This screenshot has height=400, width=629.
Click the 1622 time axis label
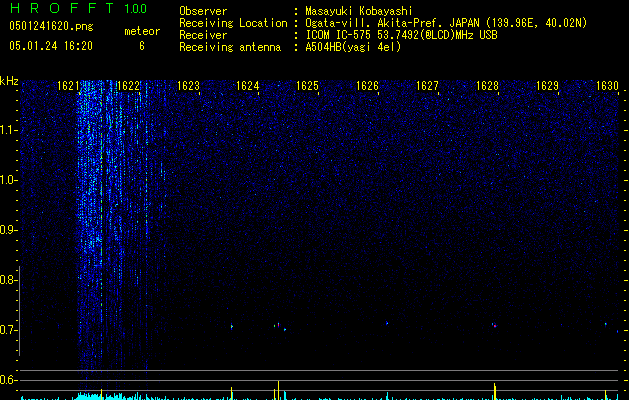coord(128,86)
